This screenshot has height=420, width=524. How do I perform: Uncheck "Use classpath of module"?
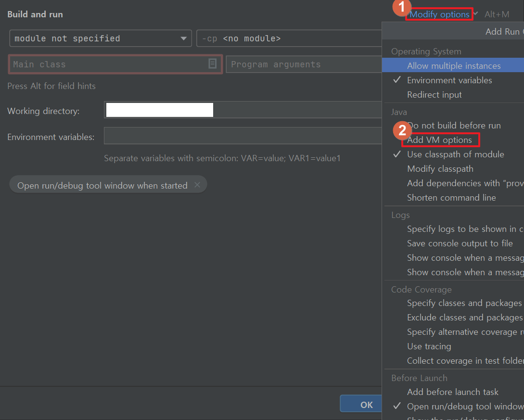tap(455, 154)
